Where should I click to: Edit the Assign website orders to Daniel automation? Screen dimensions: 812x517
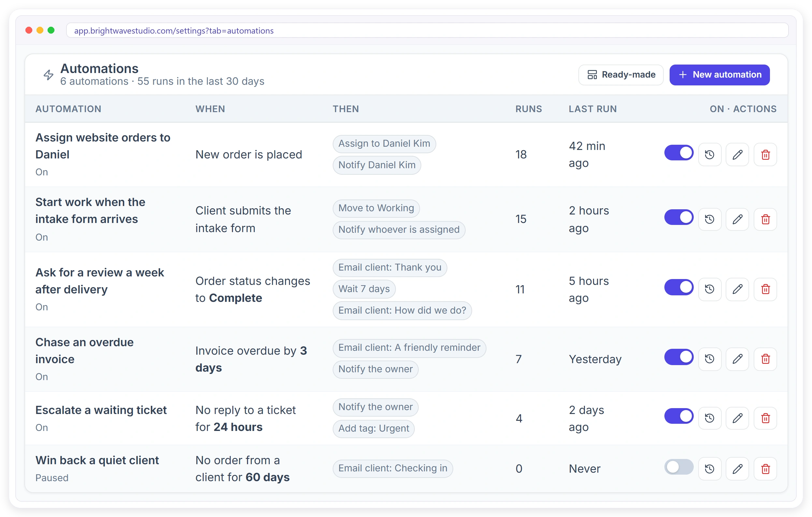pyautogui.click(x=737, y=155)
